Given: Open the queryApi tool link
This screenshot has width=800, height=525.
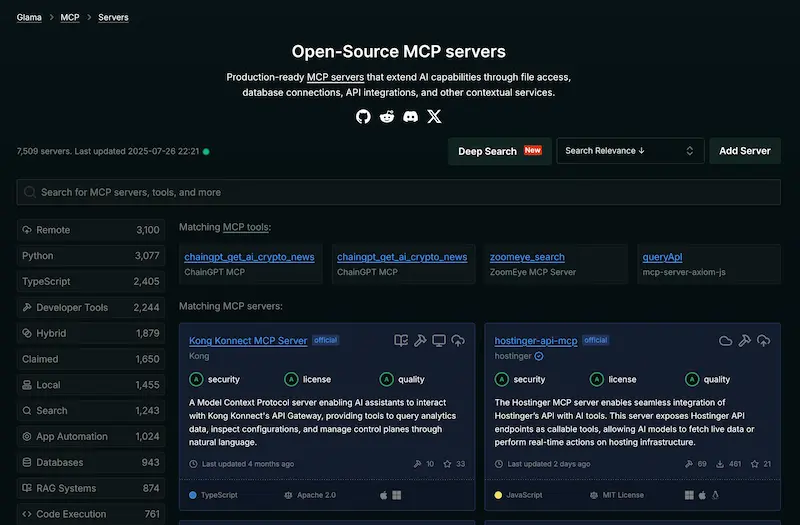Looking at the screenshot, I should [662, 257].
